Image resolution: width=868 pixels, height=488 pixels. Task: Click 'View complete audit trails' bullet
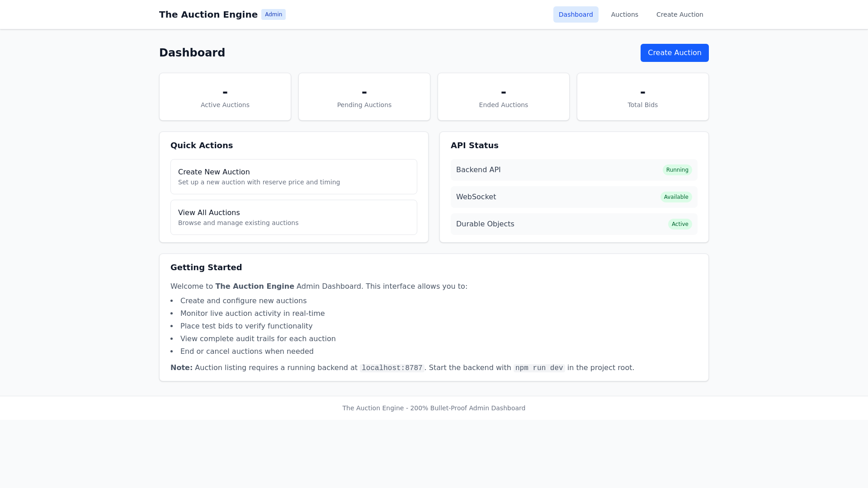tap(258, 339)
